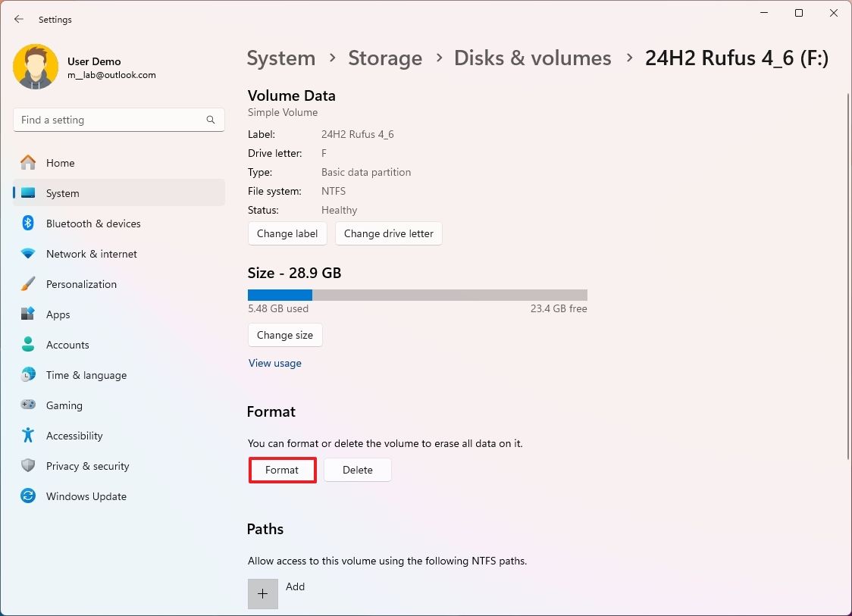The width and height of the screenshot is (852, 616).
Task: Open Accessibility settings
Action: [74, 436]
